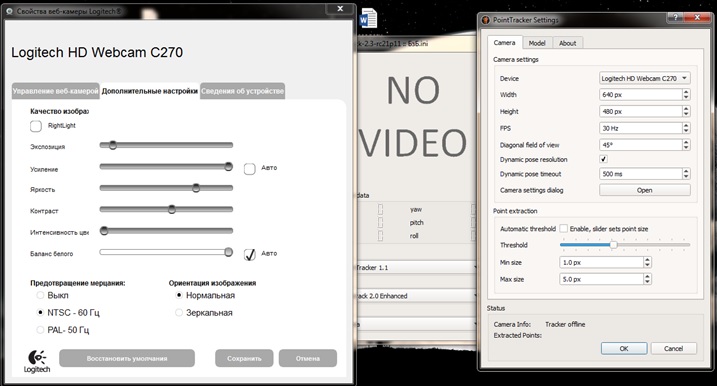Open the Word document desktop icon

(368, 19)
